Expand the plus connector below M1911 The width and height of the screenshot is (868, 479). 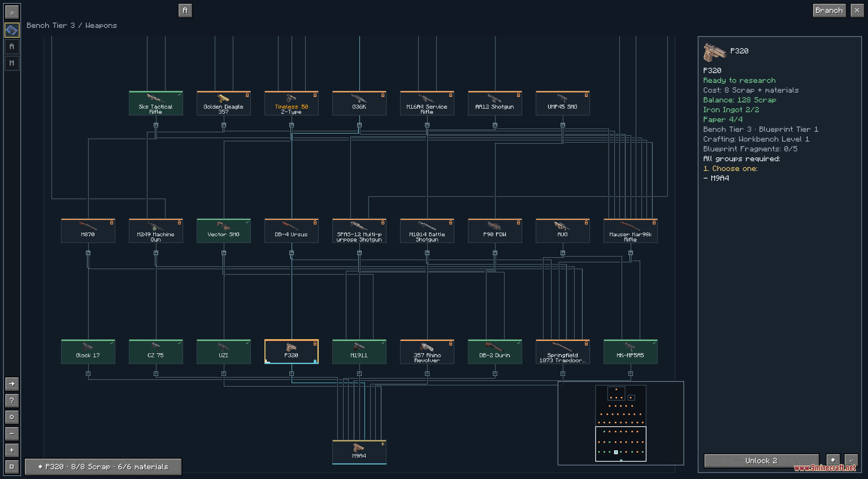359,374
